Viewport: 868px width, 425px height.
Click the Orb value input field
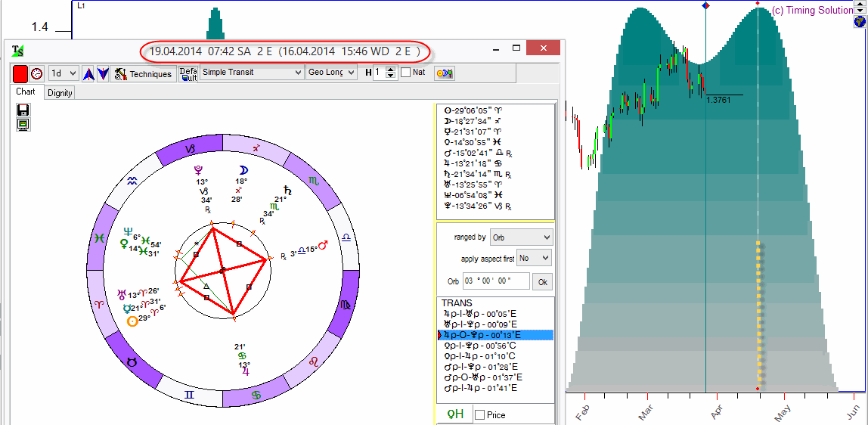click(497, 281)
